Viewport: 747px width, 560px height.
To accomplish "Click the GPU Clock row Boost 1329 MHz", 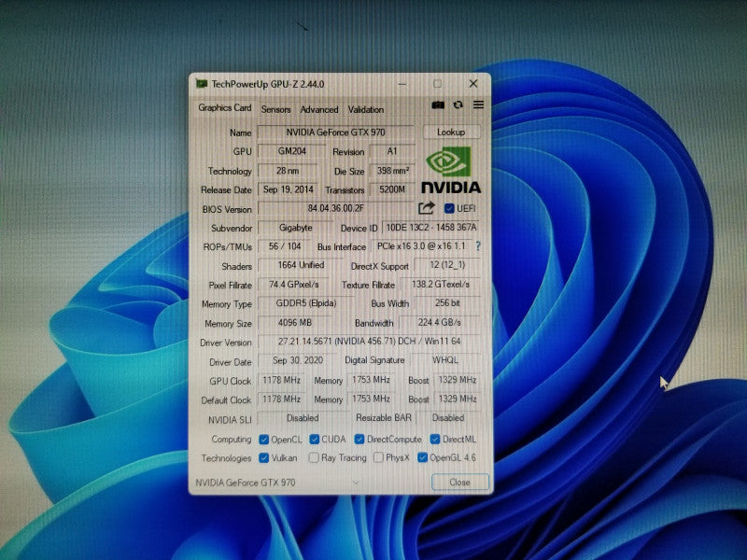I will 457,380.
